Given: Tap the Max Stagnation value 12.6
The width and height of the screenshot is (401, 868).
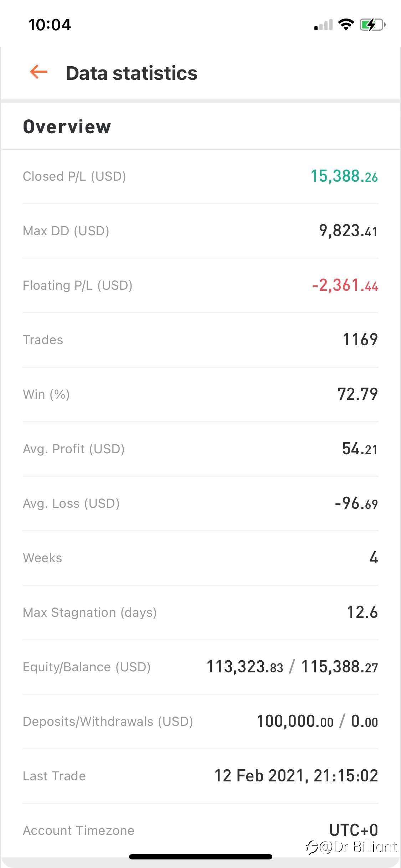Looking at the screenshot, I should tap(362, 612).
